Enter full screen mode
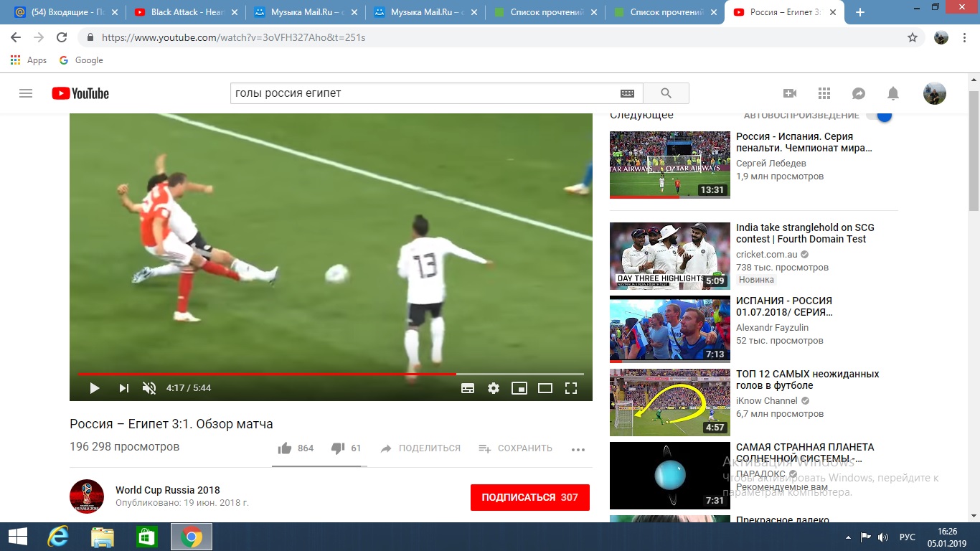Image resolution: width=980 pixels, height=551 pixels. (x=571, y=388)
